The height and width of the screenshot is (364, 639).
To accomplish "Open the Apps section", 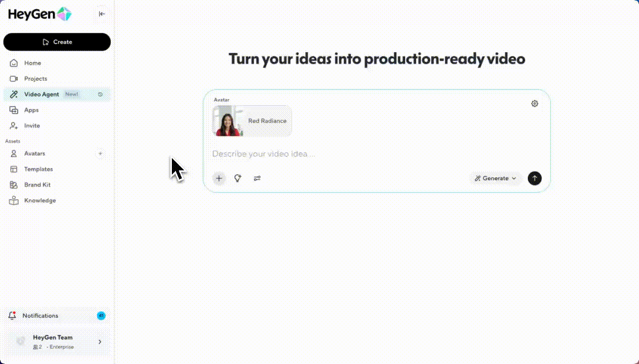I will click(x=31, y=110).
